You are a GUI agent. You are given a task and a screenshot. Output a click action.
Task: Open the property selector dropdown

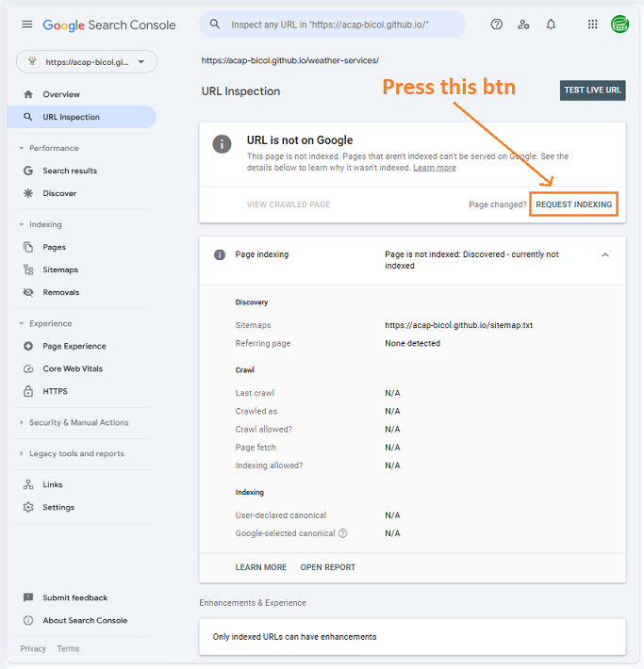tap(87, 62)
